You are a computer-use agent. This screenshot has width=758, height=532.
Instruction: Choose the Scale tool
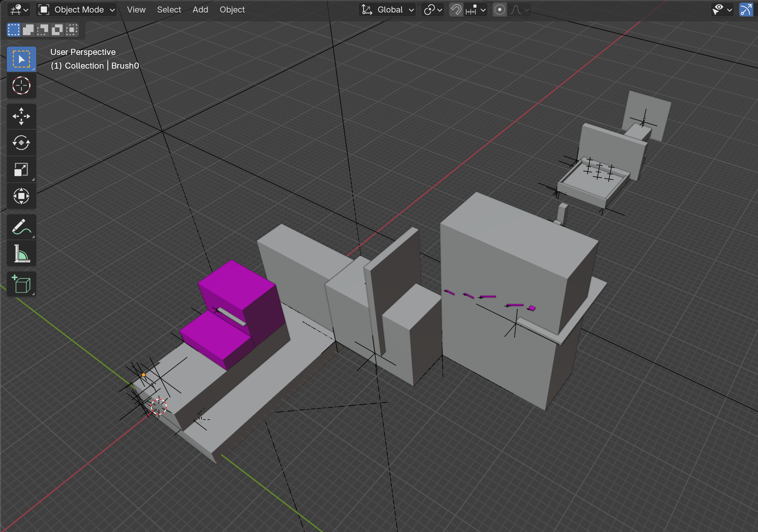(x=21, y=170)
